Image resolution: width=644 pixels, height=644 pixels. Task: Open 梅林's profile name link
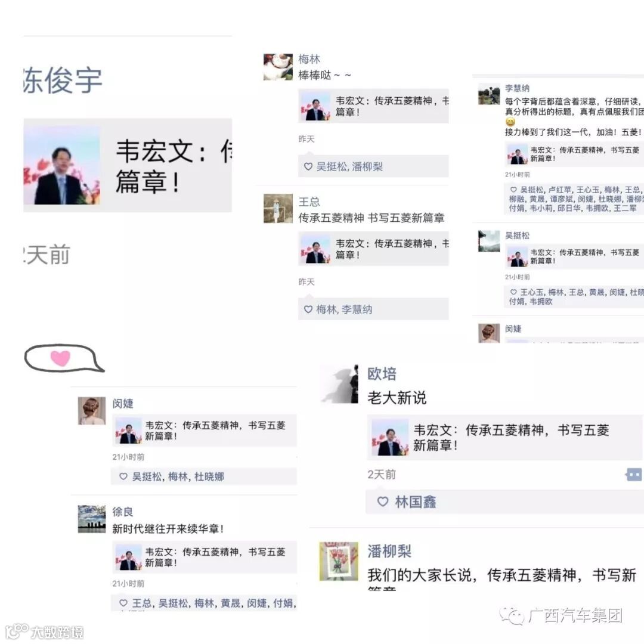[309, 59]
